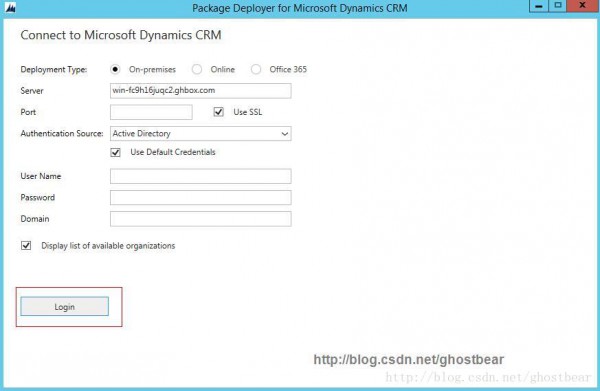Toggle Display list of available organizations
The image size is (600, 391).
click(26, 246)
